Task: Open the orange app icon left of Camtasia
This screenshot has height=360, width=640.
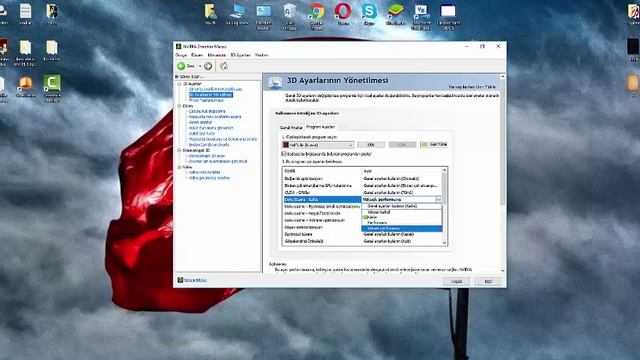Action: 25,84
